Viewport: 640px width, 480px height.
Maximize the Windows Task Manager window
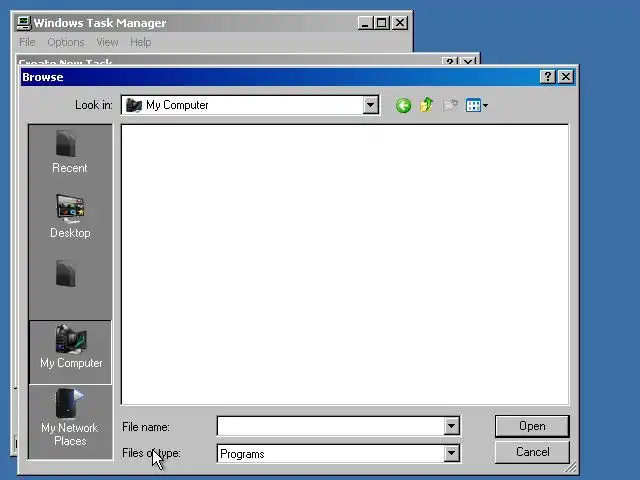382,23
